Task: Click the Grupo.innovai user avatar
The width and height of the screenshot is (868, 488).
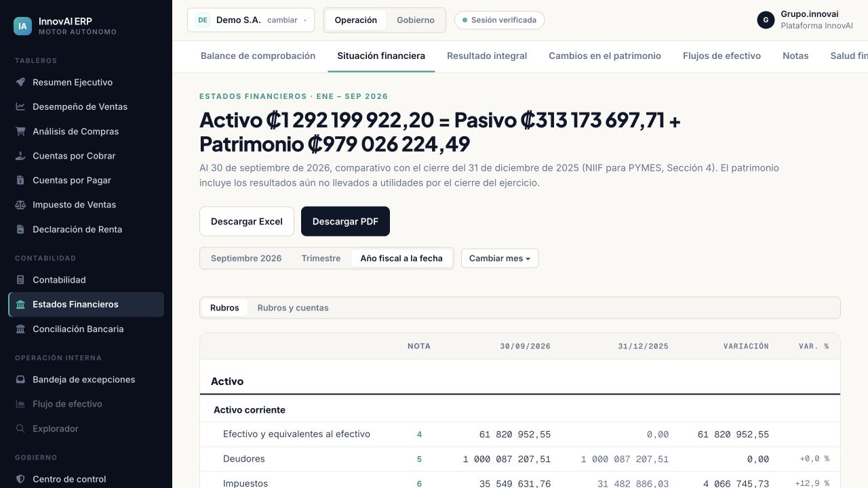Action: point(766,20)
